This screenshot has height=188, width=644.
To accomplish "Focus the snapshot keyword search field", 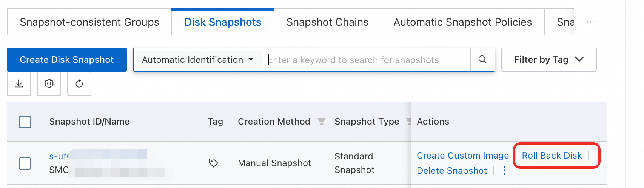I will [366, 60].
